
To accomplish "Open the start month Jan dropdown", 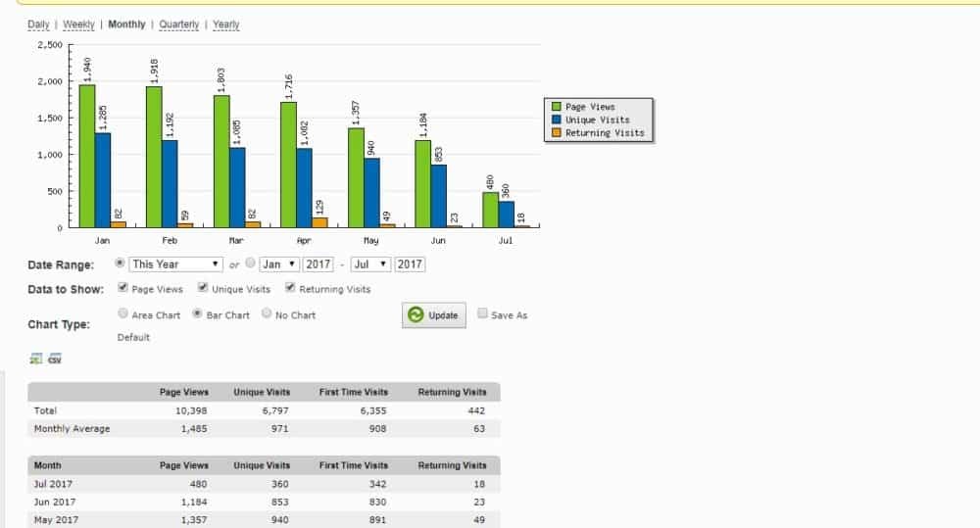I will pyautogui.click(x=279, y=264).
